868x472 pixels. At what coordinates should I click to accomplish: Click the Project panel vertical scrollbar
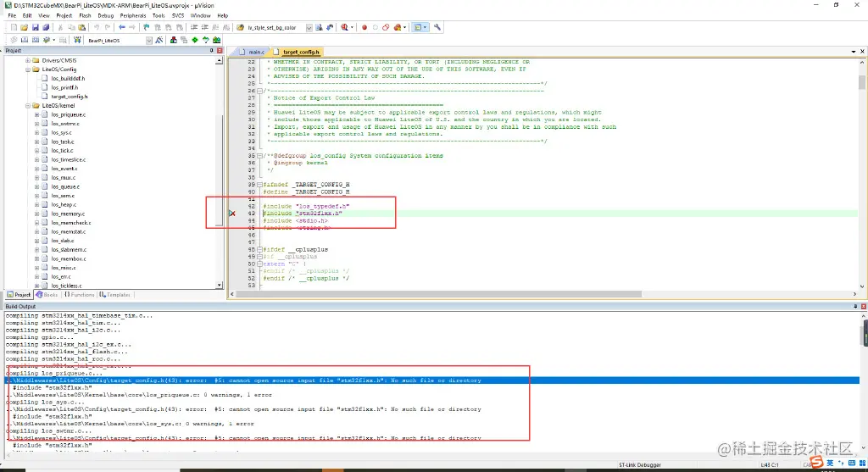pyautogui.click(x=220, y=171)
